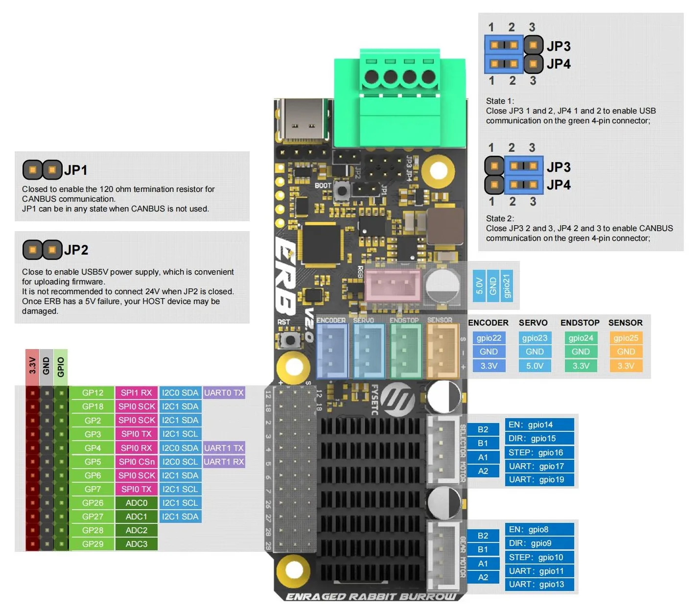This screenshot has width=700, height=612.
Task: Select the STEP: gpio10 label
Action: 539,557
